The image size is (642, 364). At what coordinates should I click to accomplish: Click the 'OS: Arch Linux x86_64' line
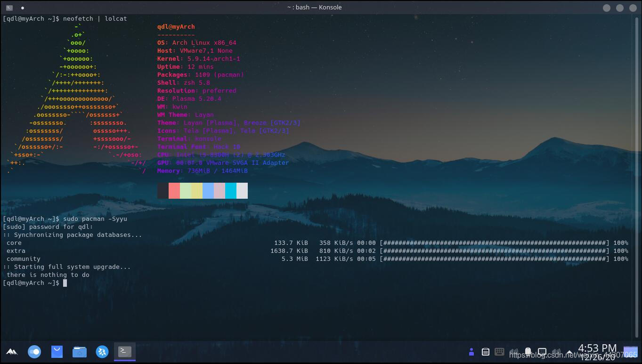click(x=197, y=42)
